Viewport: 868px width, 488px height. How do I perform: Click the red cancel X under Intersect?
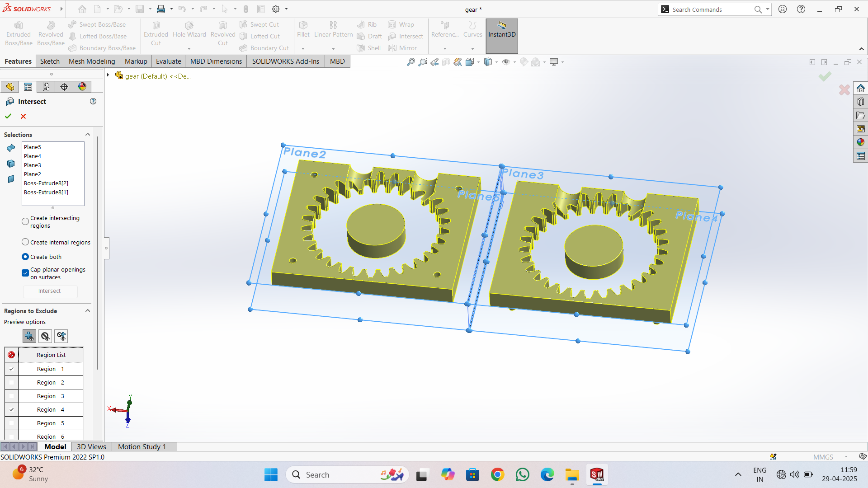[x=24, y=116]
